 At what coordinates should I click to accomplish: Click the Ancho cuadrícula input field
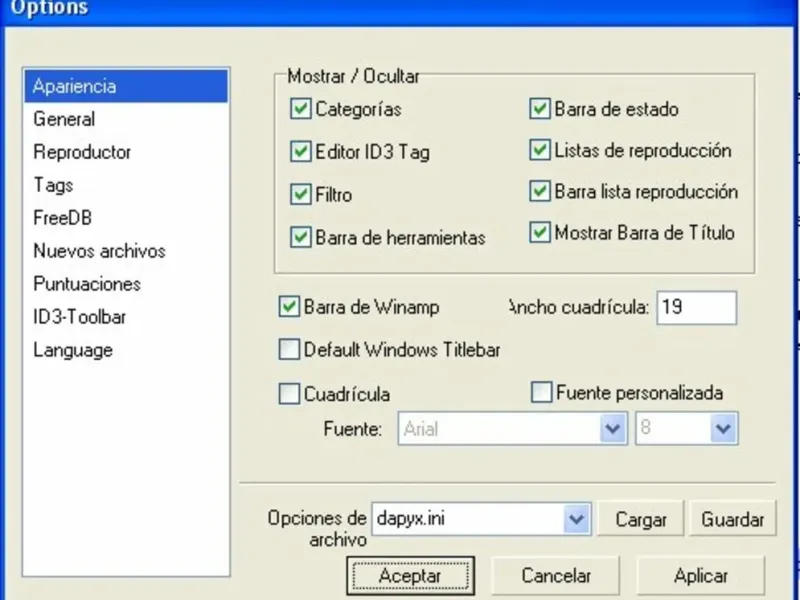696,308
